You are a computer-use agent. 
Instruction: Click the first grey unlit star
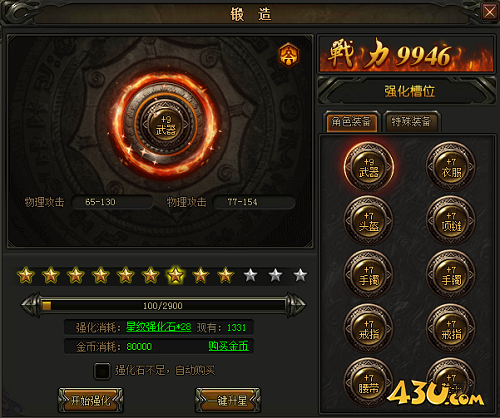(x=250, y=275)
